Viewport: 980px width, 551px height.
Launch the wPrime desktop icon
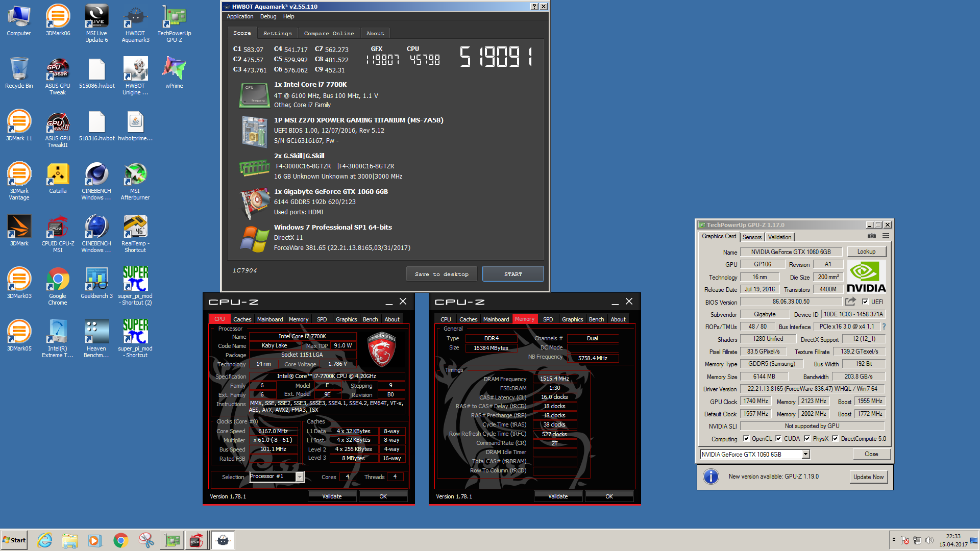pyautogui.click(x=174, y=73)
